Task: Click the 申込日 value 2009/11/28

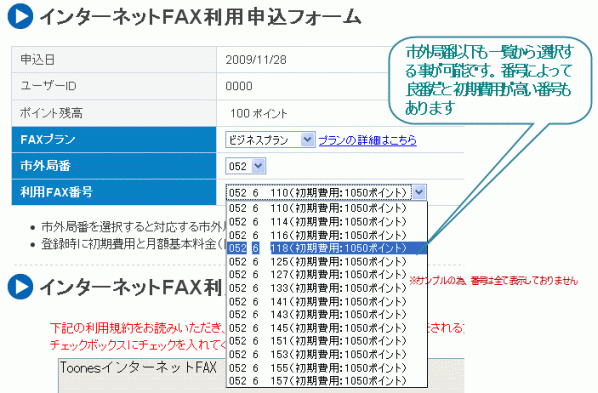Action: tap(256, 60)
